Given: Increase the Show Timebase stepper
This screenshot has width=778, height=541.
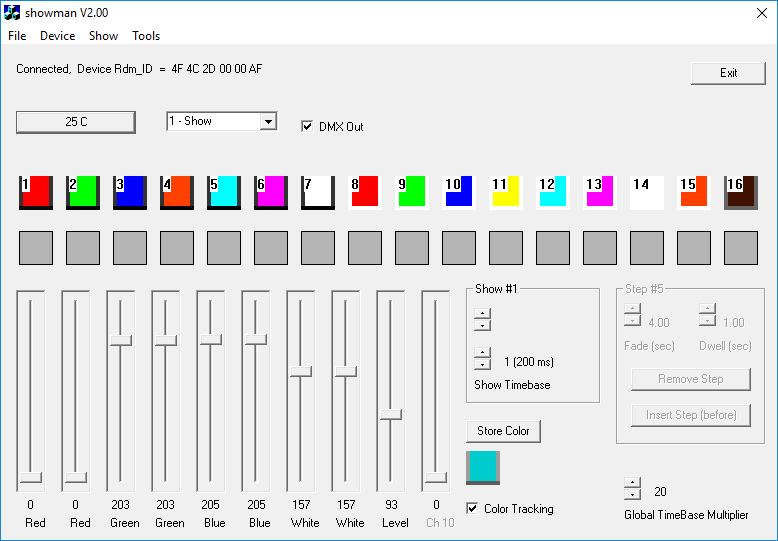Looking at the screenshot, I should (482, 352).
